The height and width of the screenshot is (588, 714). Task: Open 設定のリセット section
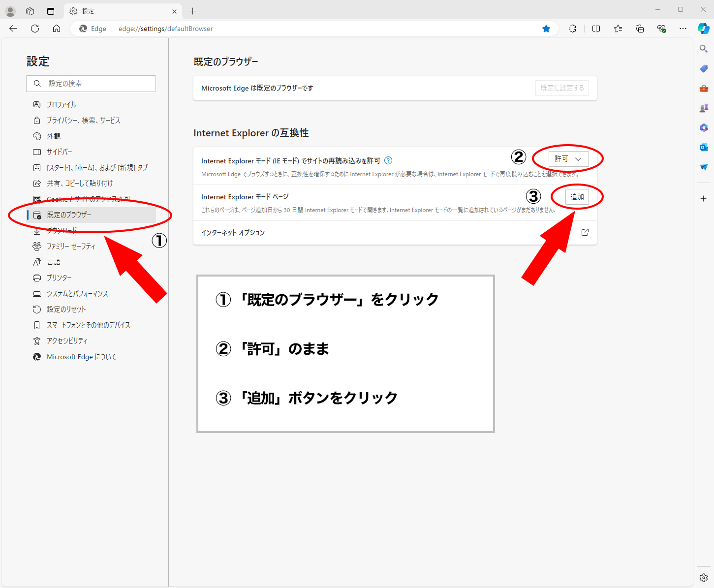(x=92, y=309)
